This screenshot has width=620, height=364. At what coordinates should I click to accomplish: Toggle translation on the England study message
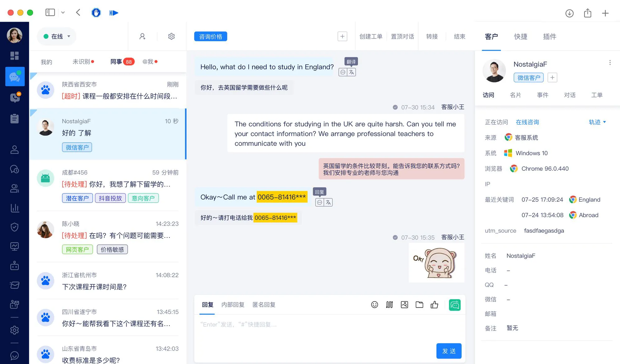352,72
